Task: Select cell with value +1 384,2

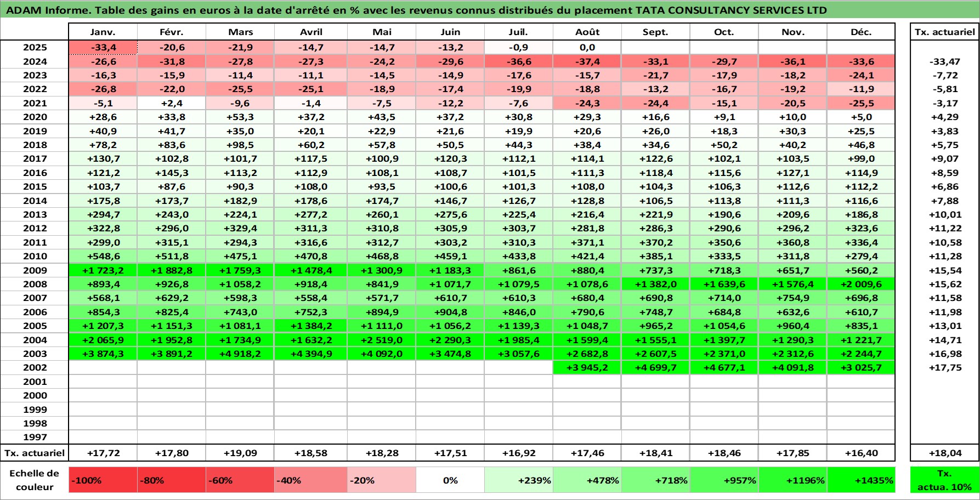Action: (311, 326)
